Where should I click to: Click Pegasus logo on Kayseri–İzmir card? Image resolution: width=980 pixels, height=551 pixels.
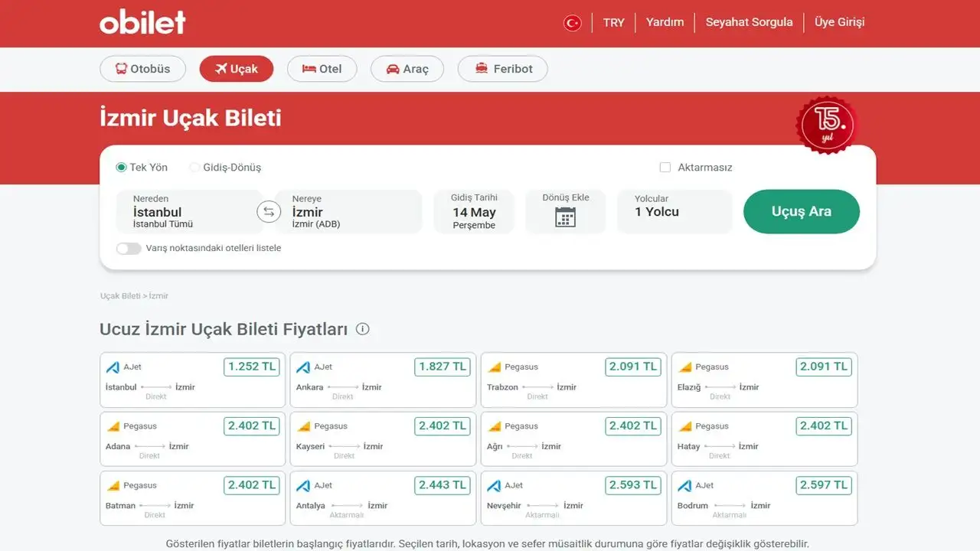(x=304, y=426)
